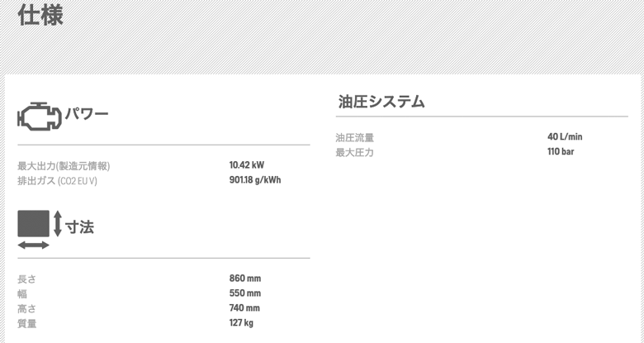Image resolution: width=644 pixels, height=343 pixels.
Task: Select the パワー section title
Action: [x=87, y=114]
